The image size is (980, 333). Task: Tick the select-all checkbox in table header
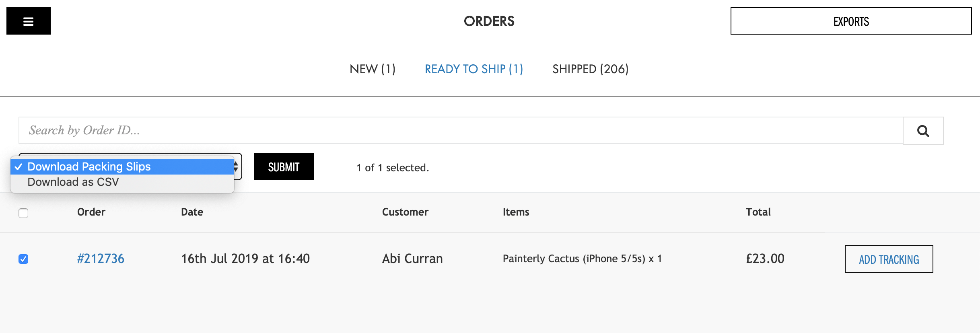click(x=23, y=213)
